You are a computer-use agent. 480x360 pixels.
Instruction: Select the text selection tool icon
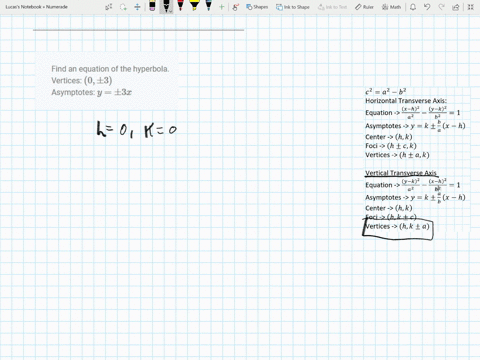[x=108, y=7]
